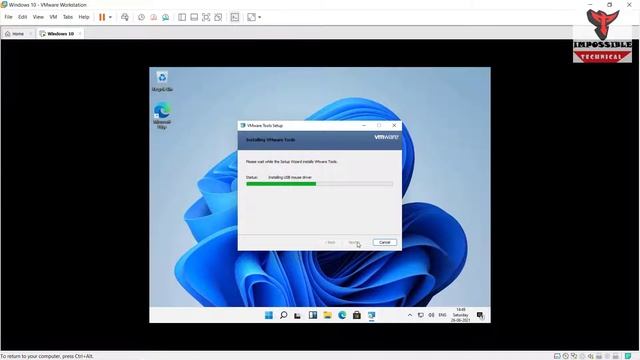Enter full screen mode icon
The height and width of the screenshot is (360, 640).
point(206,17)
